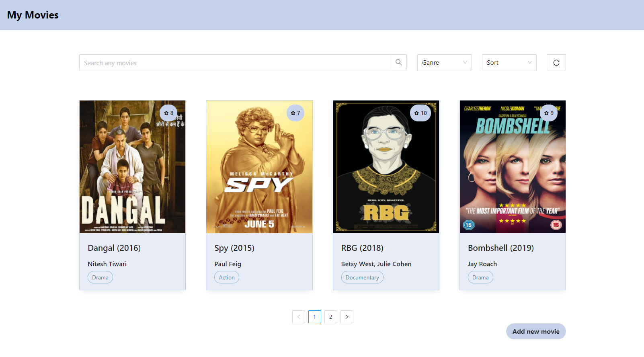Click the rating badge 8 on Dangal poster
Viewport: 644px width, 357px height.
(168, 113)
